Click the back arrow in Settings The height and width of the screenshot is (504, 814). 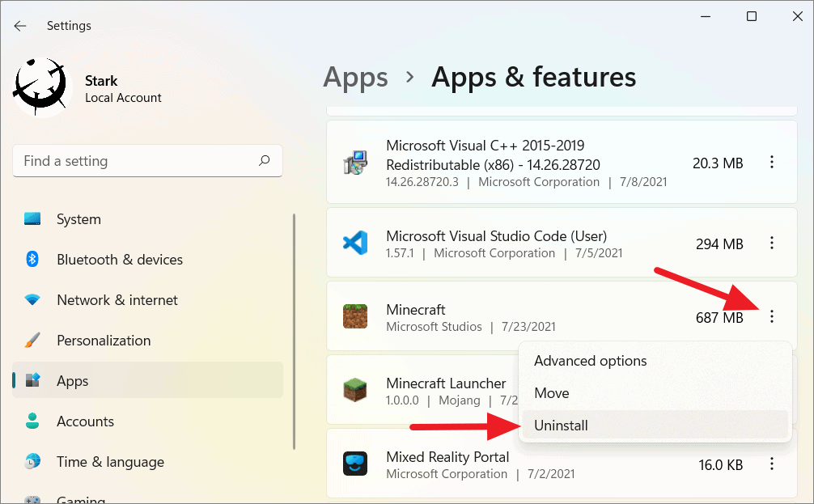tap(20, 25)
